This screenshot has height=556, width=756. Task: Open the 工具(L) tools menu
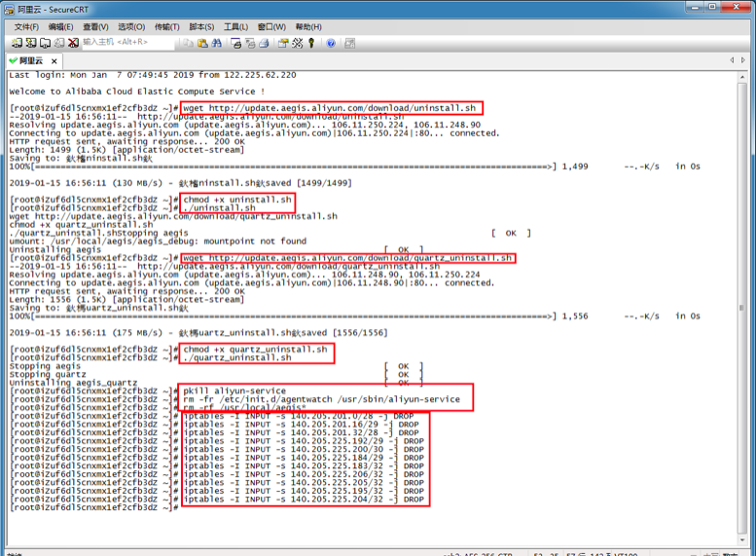coord(235,26)
